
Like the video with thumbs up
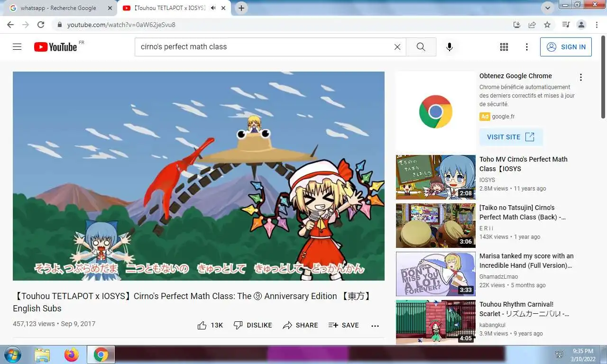(x=210, y=325)
